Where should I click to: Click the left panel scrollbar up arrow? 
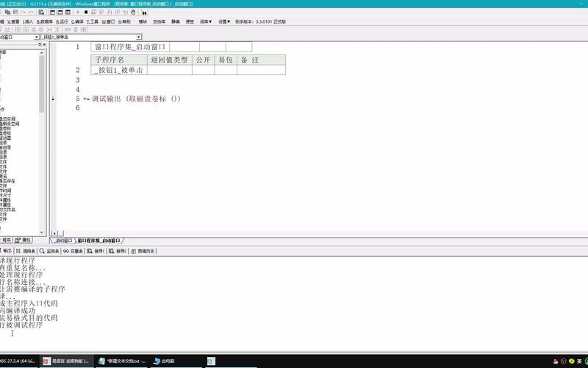[x=42, y=53]
